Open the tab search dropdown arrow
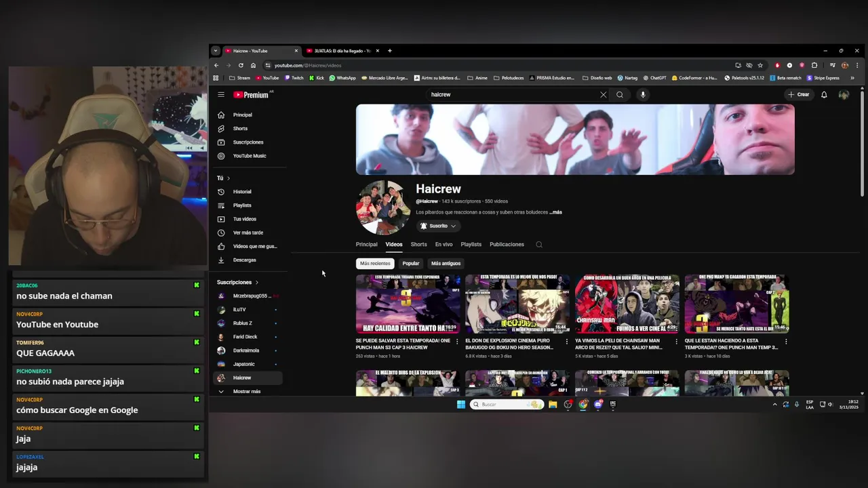 pos(216,51)
